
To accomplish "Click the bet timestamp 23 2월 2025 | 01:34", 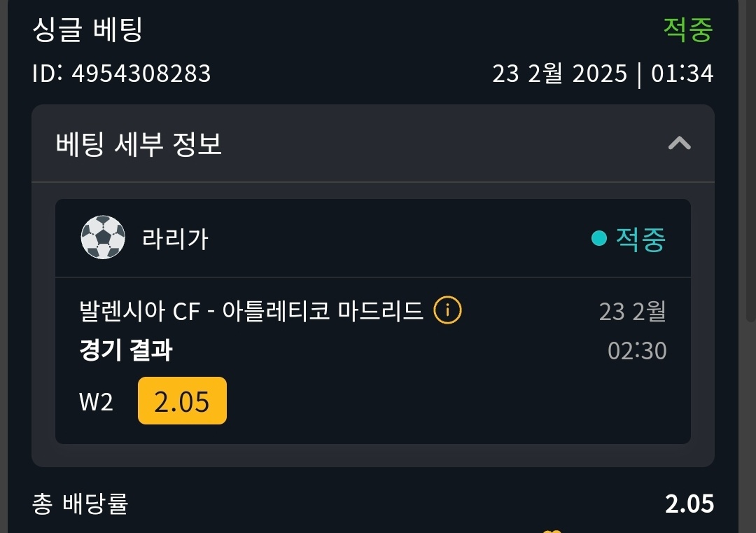I will pyautogui.click(x=603, y=73).
